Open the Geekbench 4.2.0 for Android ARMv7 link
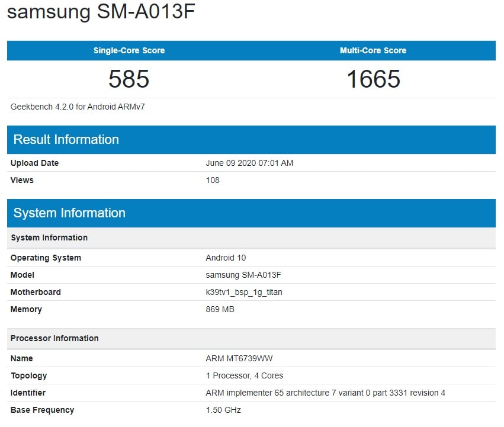 [66, 106]
